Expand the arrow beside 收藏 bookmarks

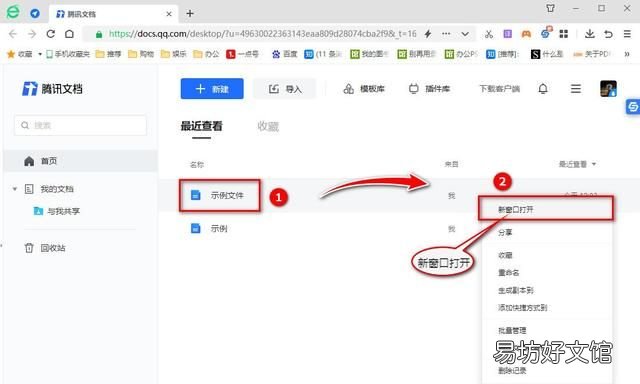click(x=40, y=54)
